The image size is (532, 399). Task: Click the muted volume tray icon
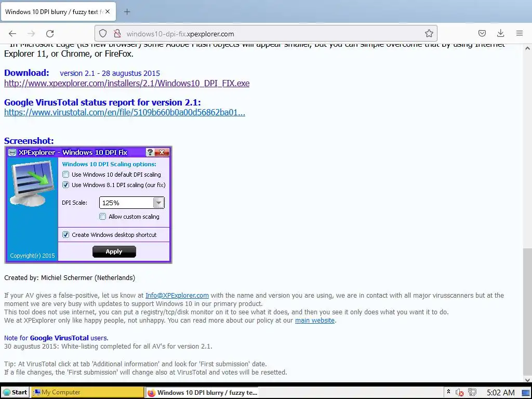coord(459,393)
